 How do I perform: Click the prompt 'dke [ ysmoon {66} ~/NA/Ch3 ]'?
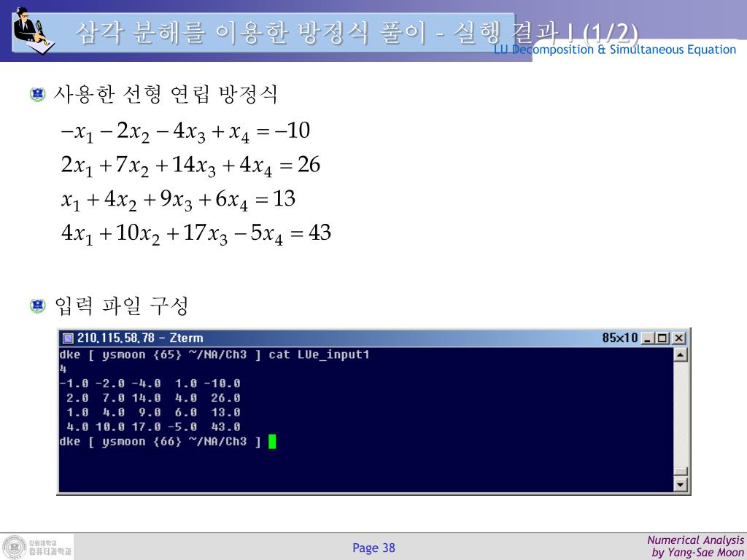[160, 441]
